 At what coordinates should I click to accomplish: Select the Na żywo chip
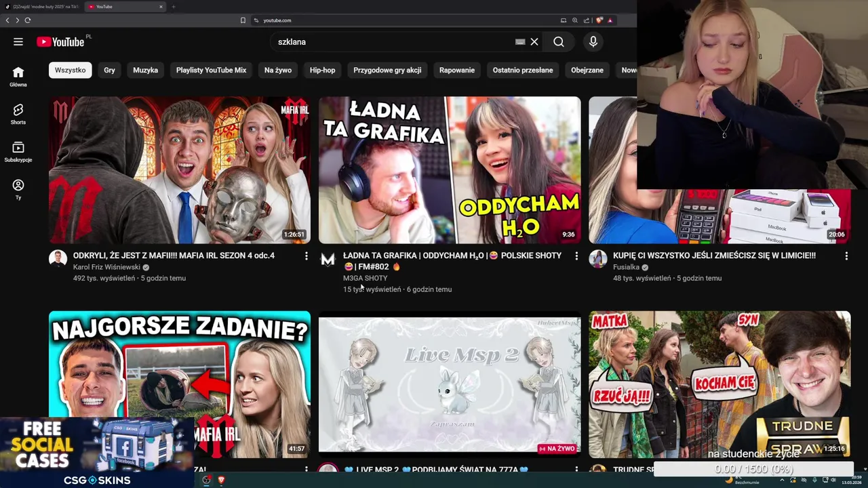point(278,70)
